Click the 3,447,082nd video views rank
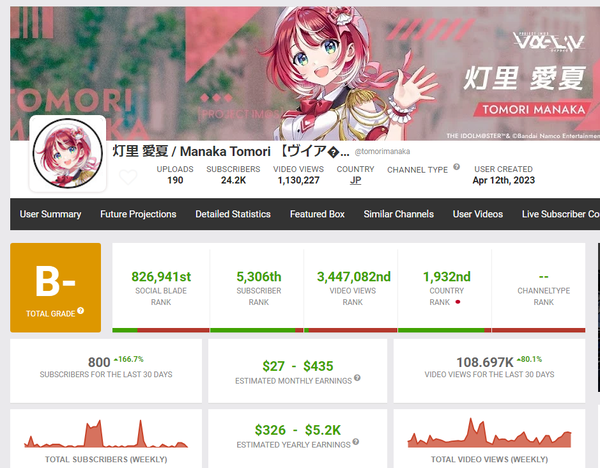The width and height of the screenshot is (600, 468). coord(354,276)
